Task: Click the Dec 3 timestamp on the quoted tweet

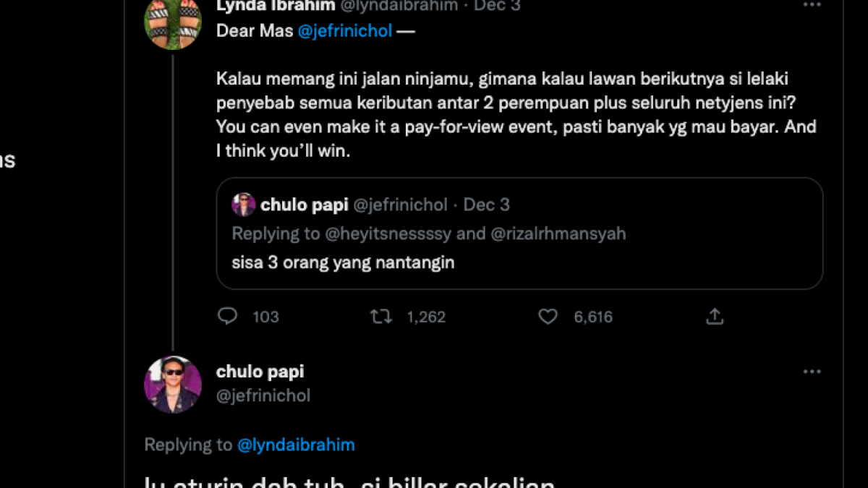Action: click(x=487, y=205)
